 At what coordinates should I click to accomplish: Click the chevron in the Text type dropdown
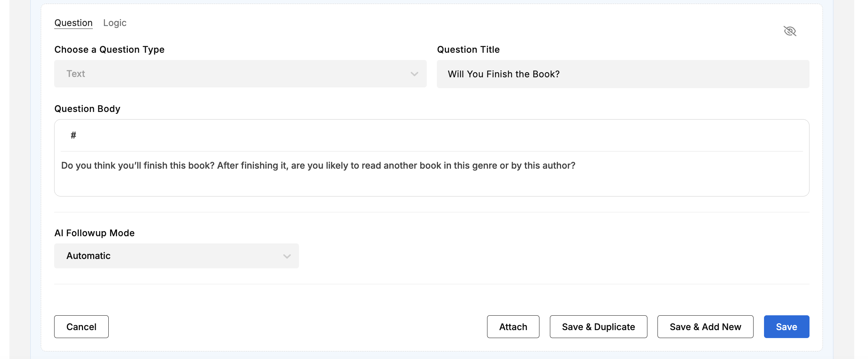coord(414,74)
